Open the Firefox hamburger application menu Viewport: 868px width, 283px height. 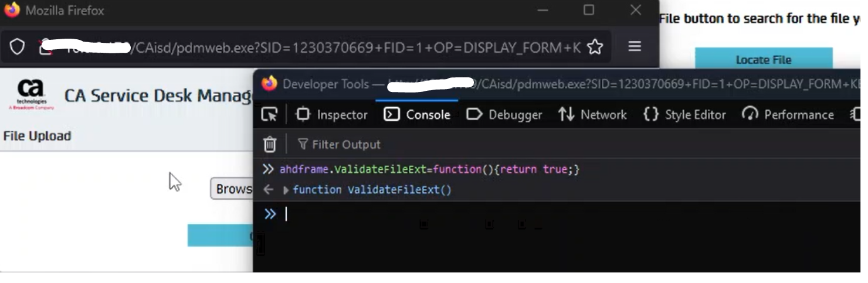[x=635, y=46]
